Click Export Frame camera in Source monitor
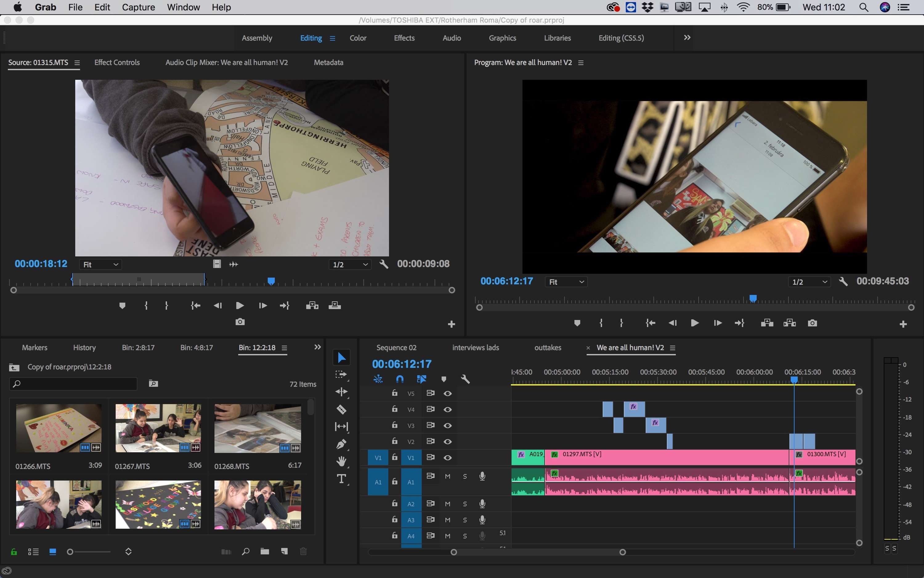This screenshot has height=578, width=924. tap(240, 322)
